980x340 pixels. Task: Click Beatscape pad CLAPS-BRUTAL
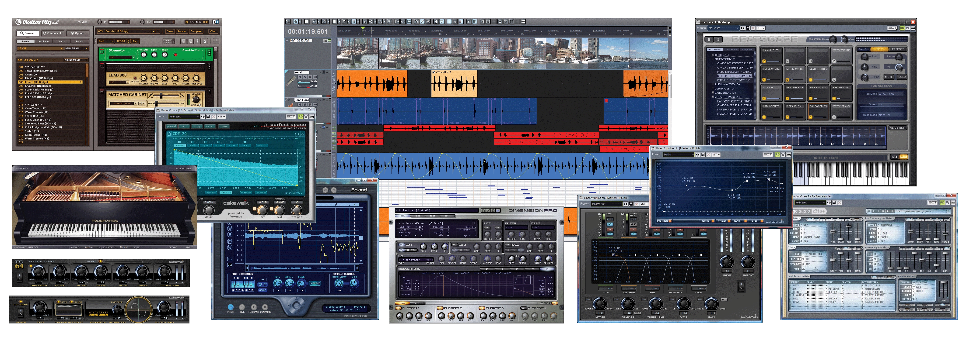pyautogui.click(x=771, y=93)
